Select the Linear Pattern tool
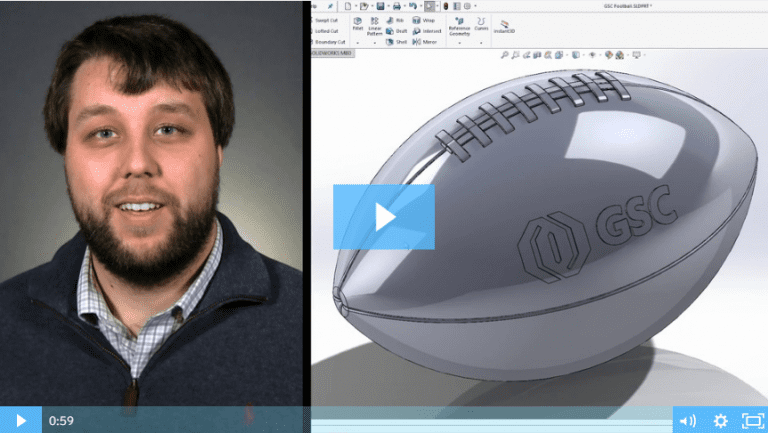 coord(375,25)
